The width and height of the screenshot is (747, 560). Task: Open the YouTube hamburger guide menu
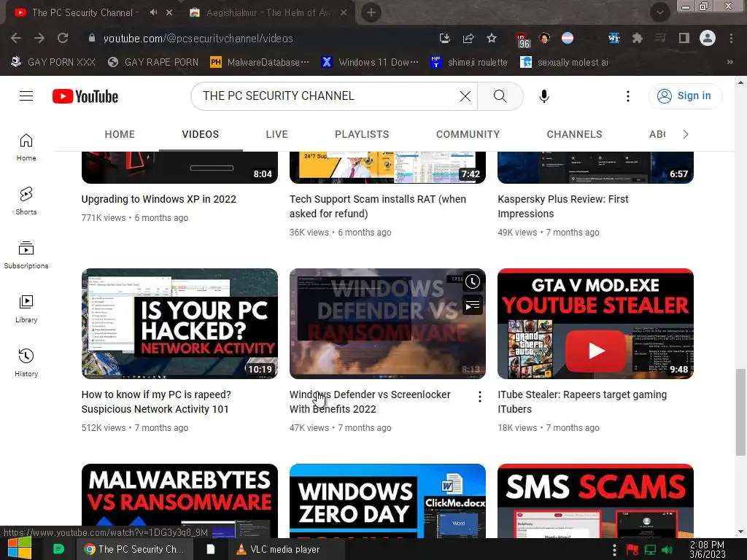26,96
